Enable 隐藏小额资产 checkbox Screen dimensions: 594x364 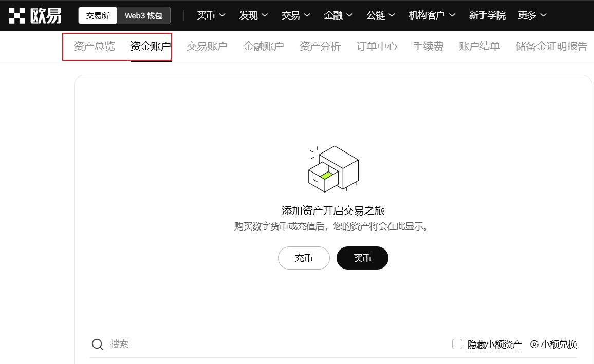coord(457,344)
